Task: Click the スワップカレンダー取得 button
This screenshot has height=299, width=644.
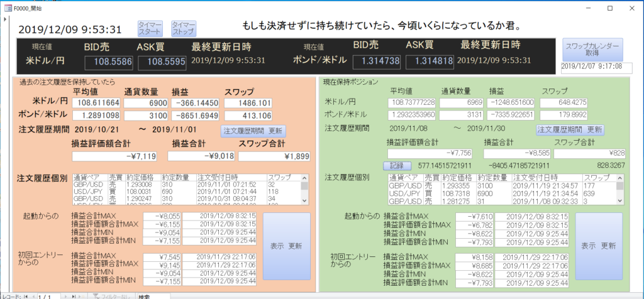Action: pos(592,50)
